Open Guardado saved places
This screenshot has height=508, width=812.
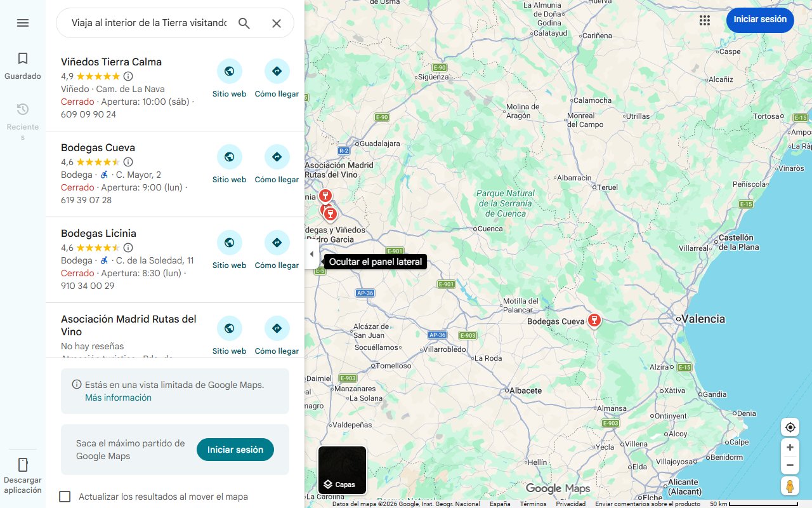(23, 66)
